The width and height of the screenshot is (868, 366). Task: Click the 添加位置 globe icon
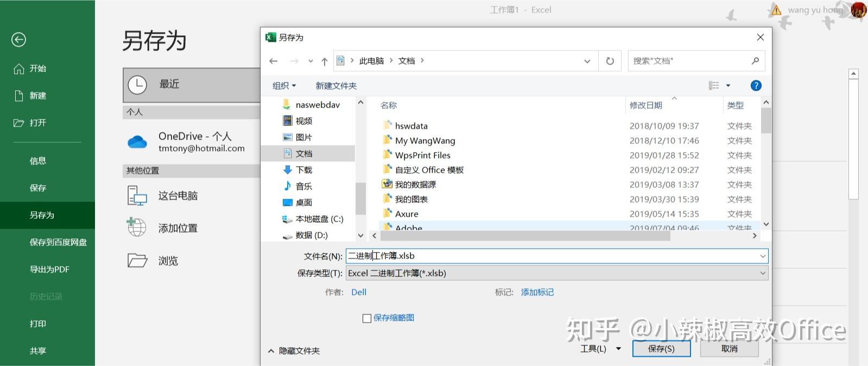(136, 227)
